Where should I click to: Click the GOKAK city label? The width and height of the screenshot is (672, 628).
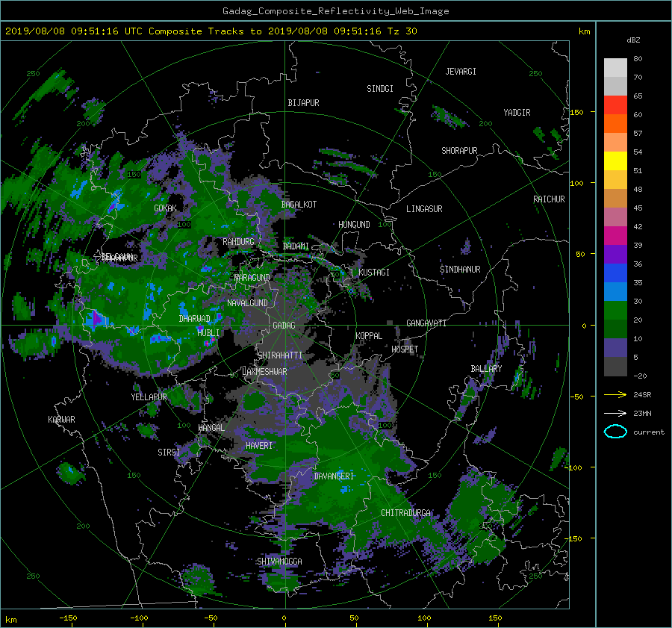pos(166,208)
